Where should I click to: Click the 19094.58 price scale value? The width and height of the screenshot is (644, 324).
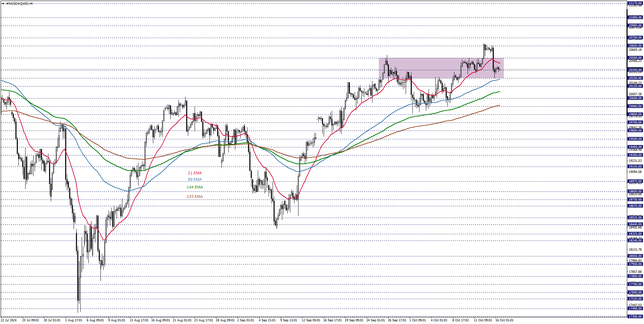tap(635, 172)
